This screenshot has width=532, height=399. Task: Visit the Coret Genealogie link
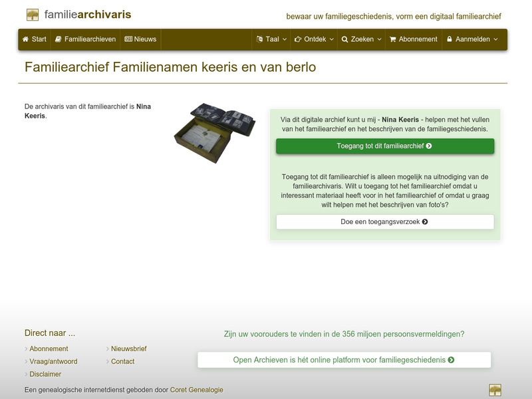tap(196, 390)
